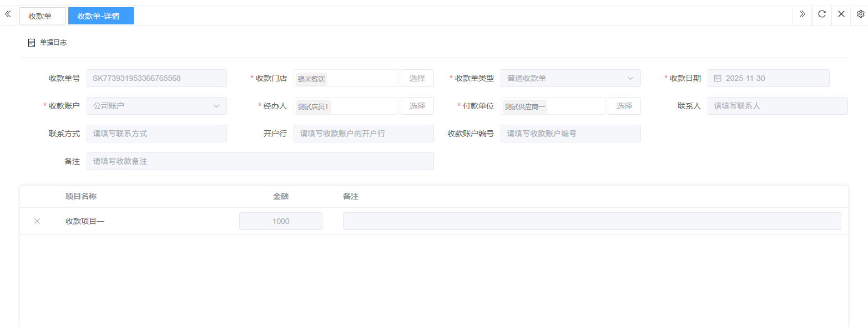The image size is (868, 327).
Task: Switch to the 收款单 tab
Action: pos(42,16)
